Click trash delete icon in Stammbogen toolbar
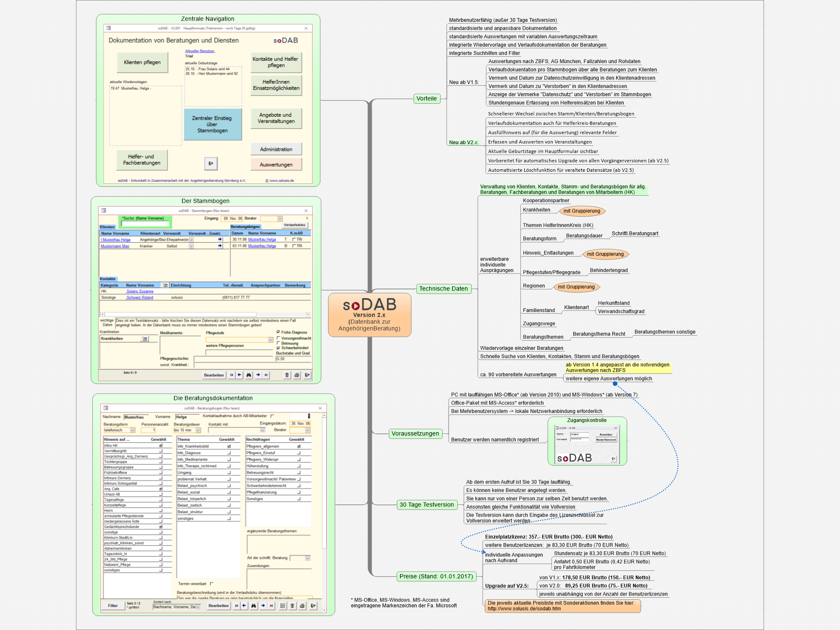The image size is (840, 630). (x=287, y=375)
